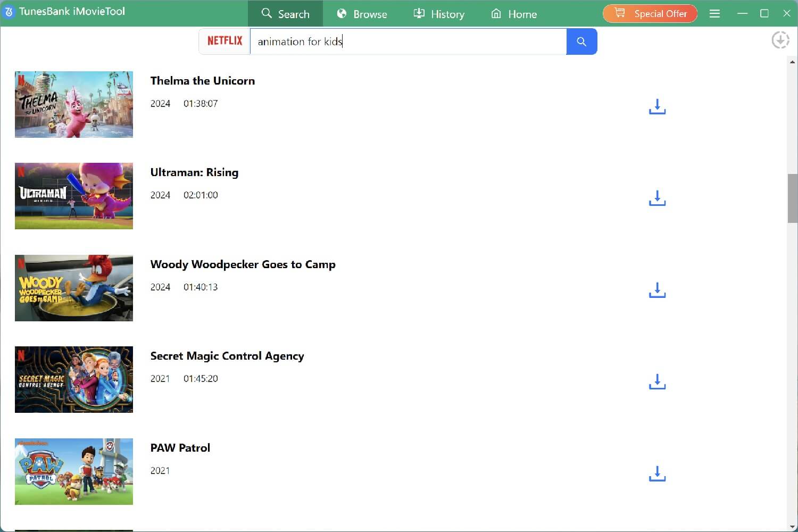Image resolution: width=798 pixels, height=532 pixels.
Task: Open the hamburger menu
Action: click(714, 13)
